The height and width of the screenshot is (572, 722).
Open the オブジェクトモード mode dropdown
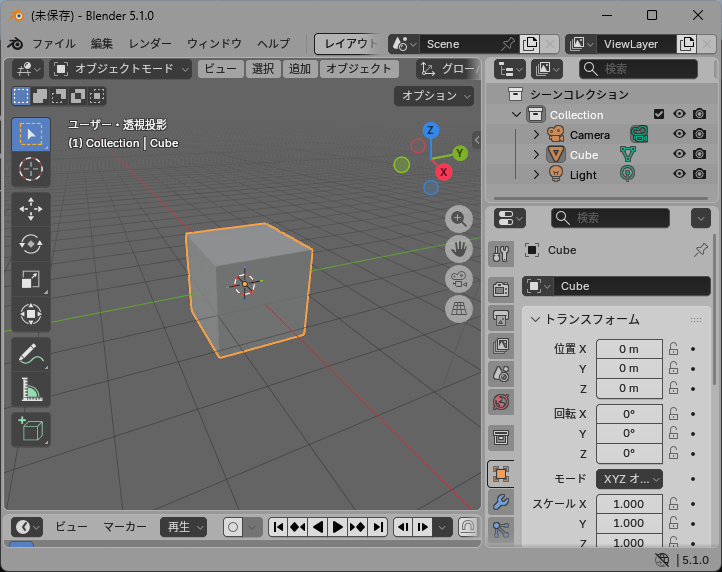(x=121, y=69)
